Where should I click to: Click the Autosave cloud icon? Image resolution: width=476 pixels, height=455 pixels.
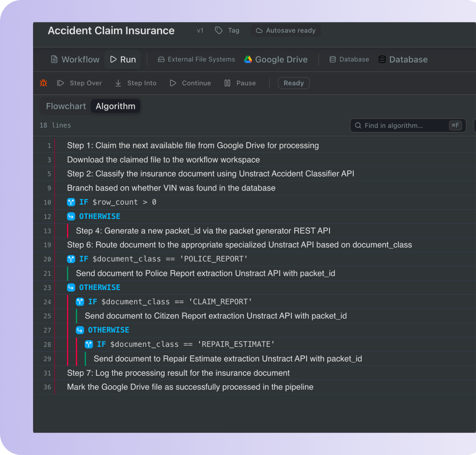coord(259,31)
